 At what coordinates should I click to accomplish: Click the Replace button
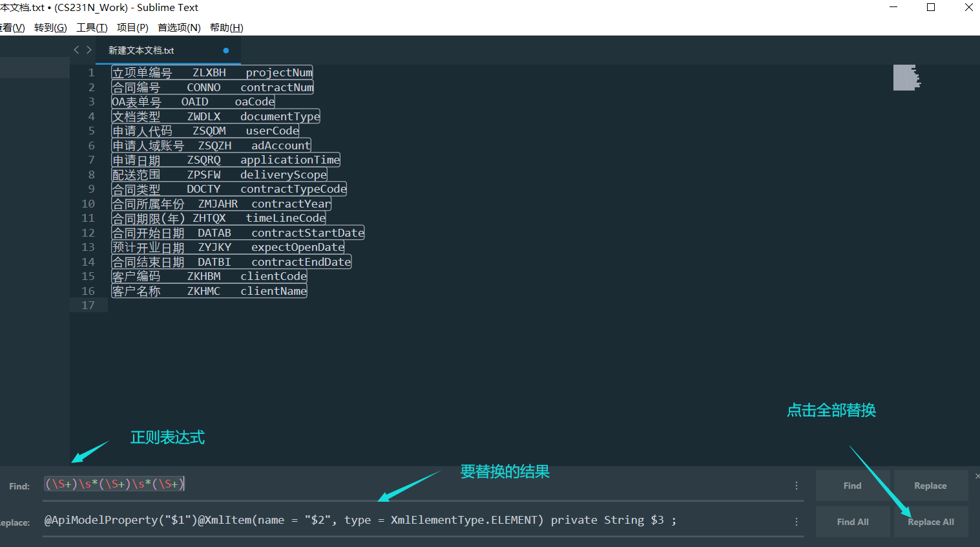pos(930,486)
